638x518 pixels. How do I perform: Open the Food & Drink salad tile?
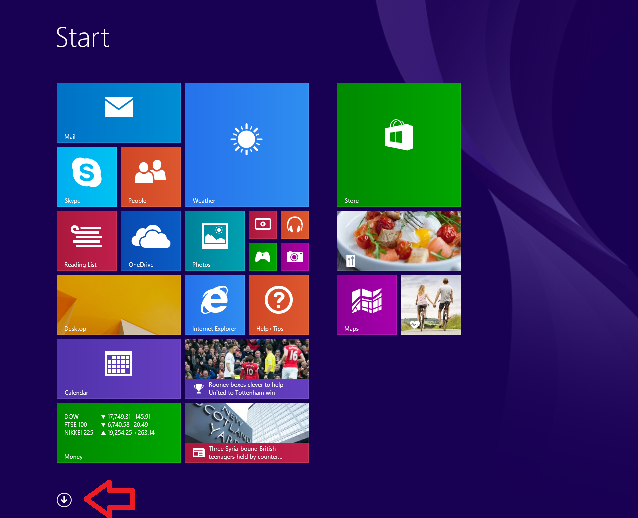pos(399,241)
